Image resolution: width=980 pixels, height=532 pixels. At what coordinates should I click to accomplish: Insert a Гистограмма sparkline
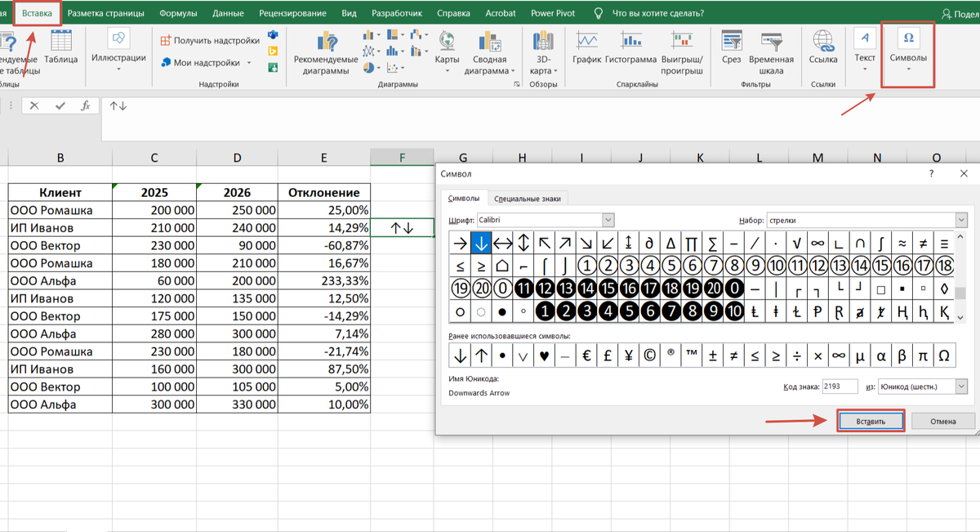[x=631, y=51]
